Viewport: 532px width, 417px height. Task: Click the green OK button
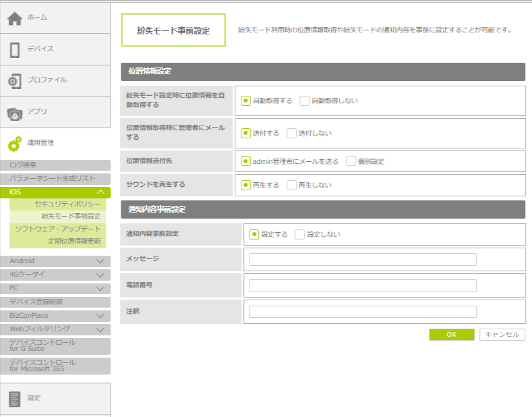pyautogui.click(x=452, y=335)
